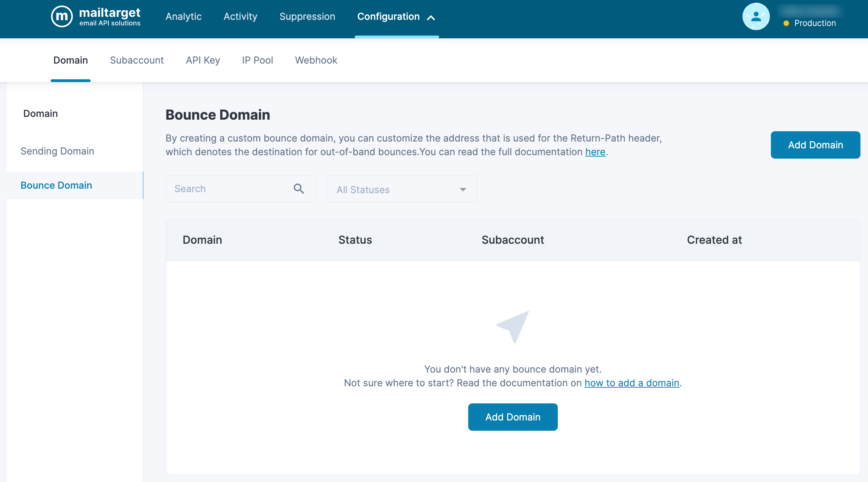This screenshot has width=868, height=482.
Task: Click Add Domain in the empty table
Action: click(513, 417)
